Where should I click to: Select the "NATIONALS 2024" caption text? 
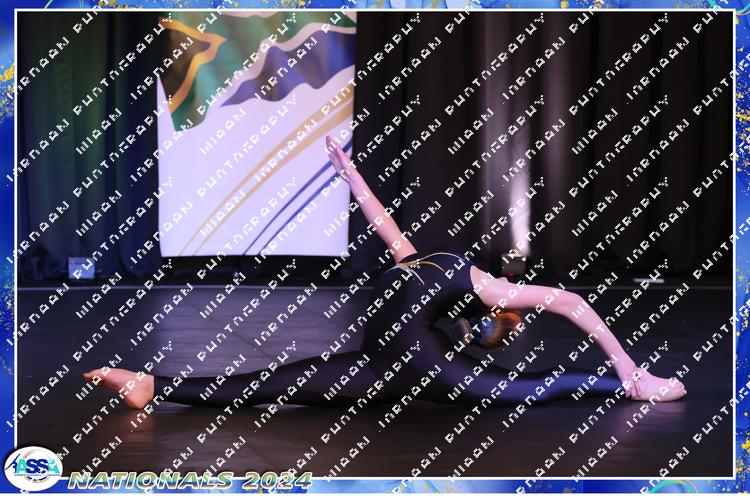[x=190, y=480]
